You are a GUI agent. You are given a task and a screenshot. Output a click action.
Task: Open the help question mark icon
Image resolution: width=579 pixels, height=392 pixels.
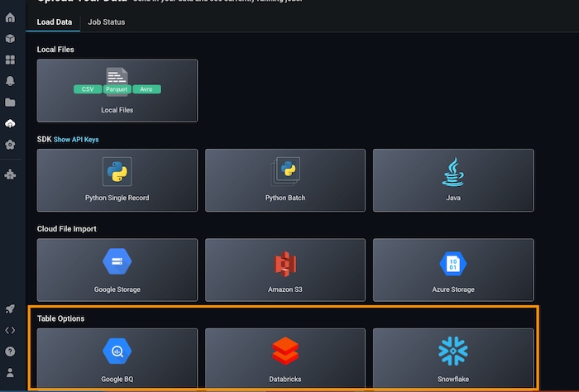point(10,351)
